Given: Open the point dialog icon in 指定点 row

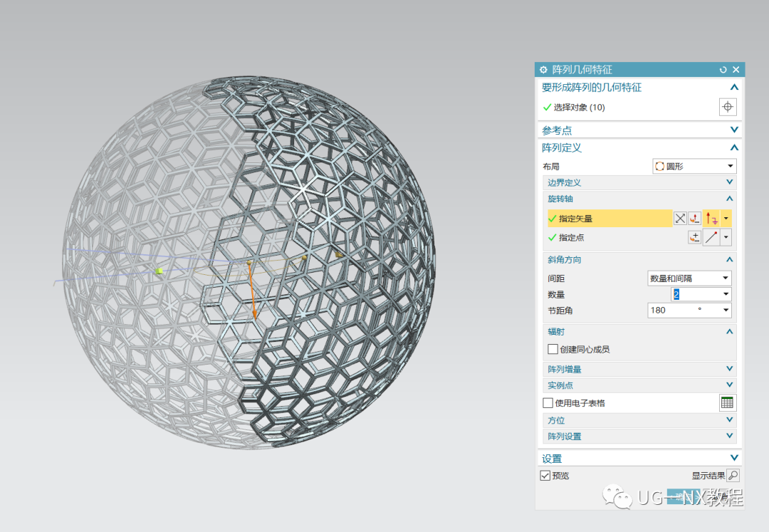Looking at the screenshot, I should click(694, 238).
